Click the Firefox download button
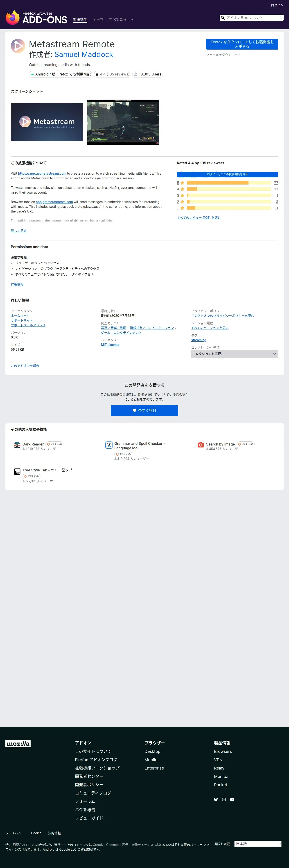The height and width of the screenshot is (868, 289). [242, 44]
